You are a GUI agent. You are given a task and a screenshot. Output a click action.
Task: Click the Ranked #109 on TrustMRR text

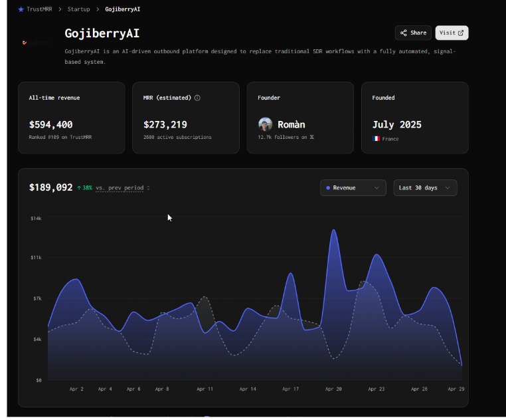click(60, 138)
